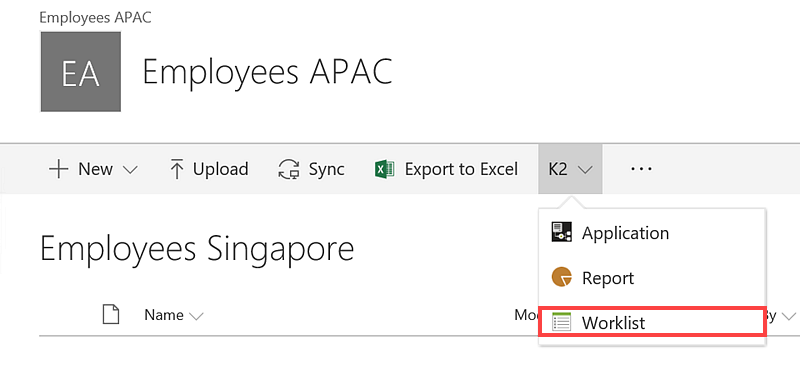This screenshot has width=800, height=365.
Task: Open the rightmost column header chevron
Action: [x=789, y=317]
